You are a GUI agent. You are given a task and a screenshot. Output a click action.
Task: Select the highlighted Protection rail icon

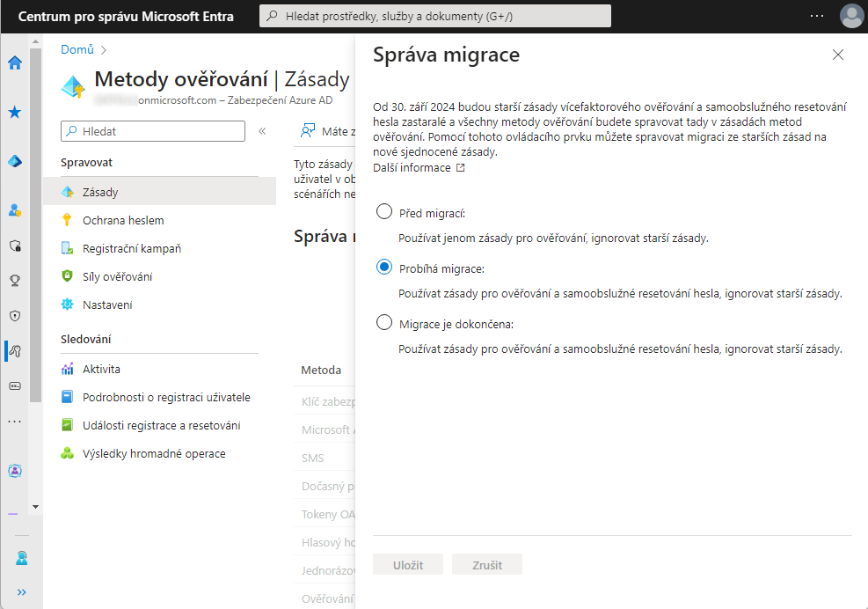pos(15,351)
